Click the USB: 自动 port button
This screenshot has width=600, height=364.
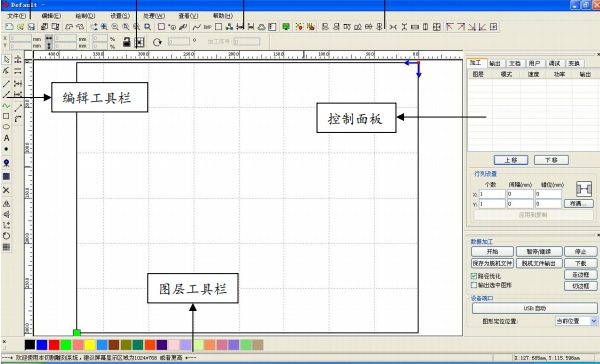535,308
